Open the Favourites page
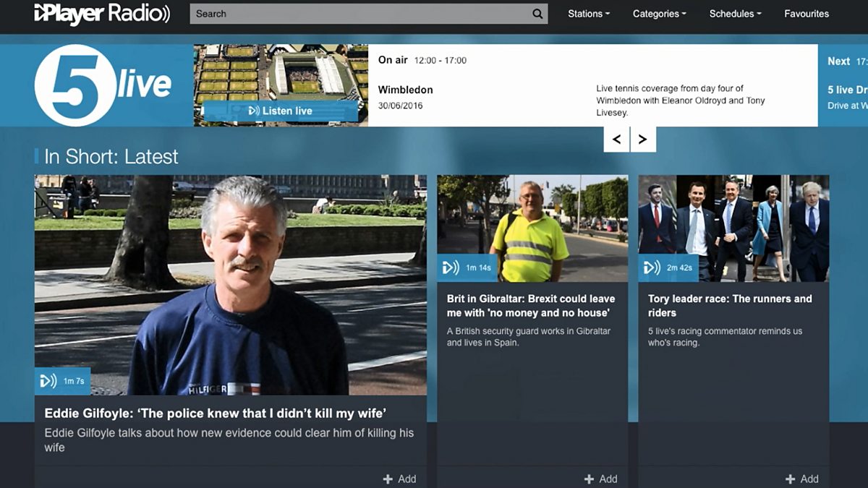 pos(807,14)
